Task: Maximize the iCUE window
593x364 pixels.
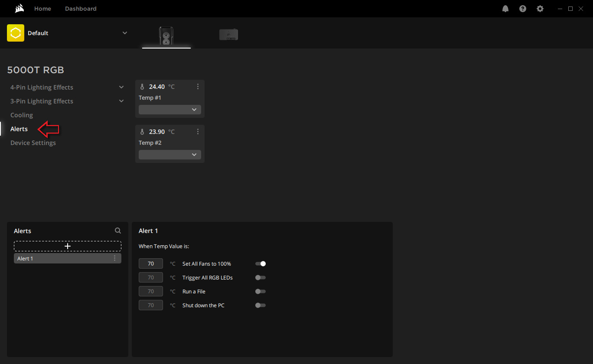Action: coord(570,9)
